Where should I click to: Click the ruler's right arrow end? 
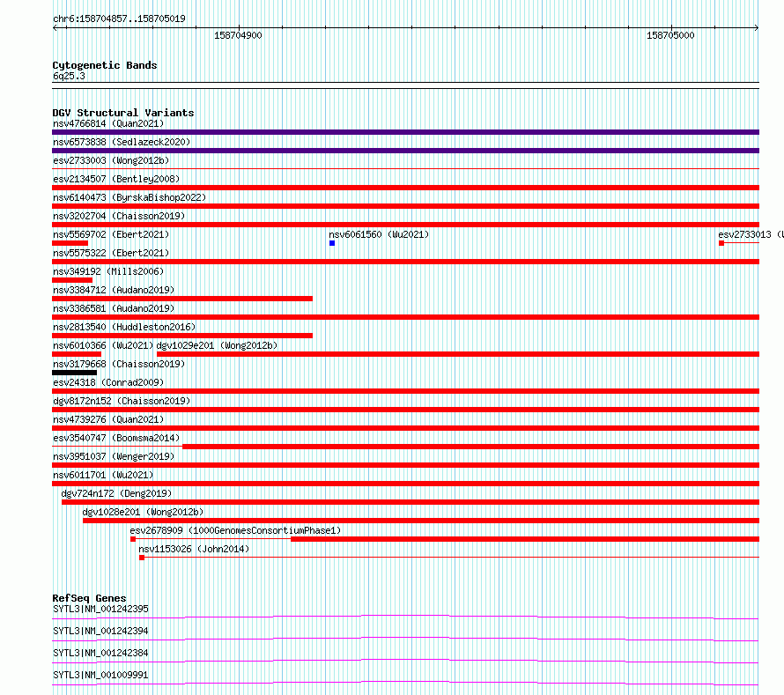click(757, 28)
